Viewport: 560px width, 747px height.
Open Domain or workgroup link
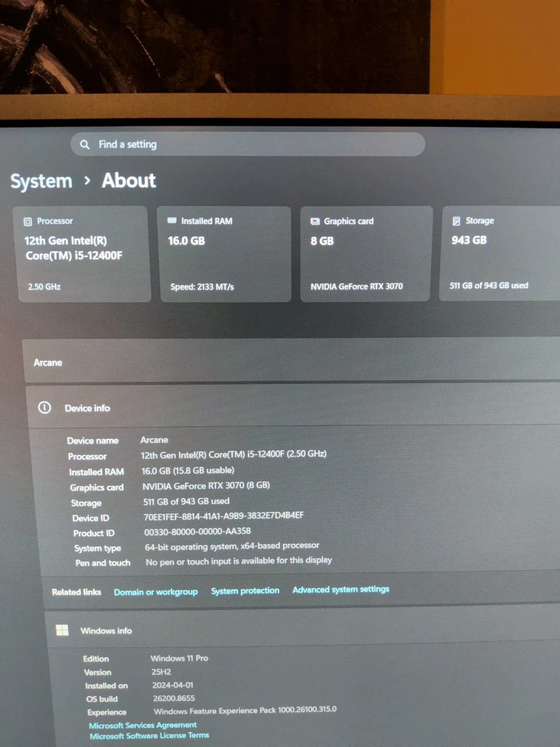pos(156,592)
